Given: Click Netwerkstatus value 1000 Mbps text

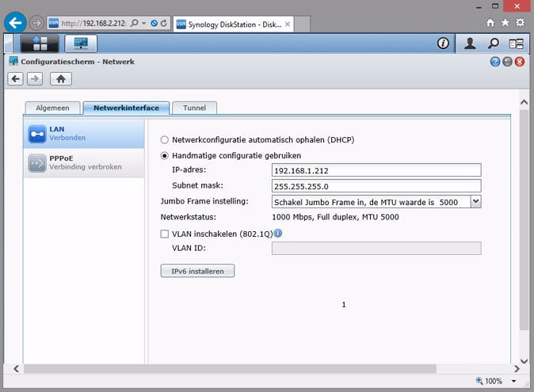Looking at the screenshot, I should tap(335, 217).
